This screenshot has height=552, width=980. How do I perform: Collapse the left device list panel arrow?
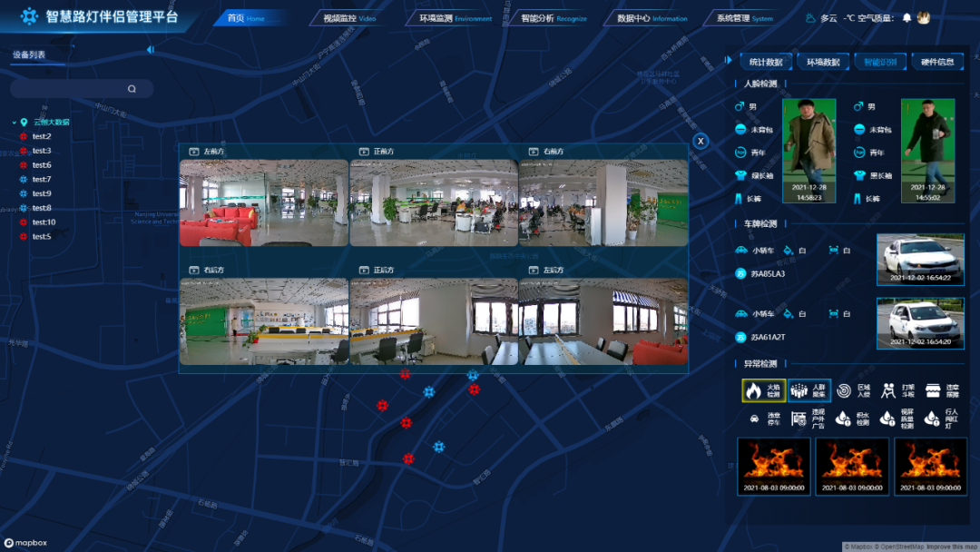[150, 50]
